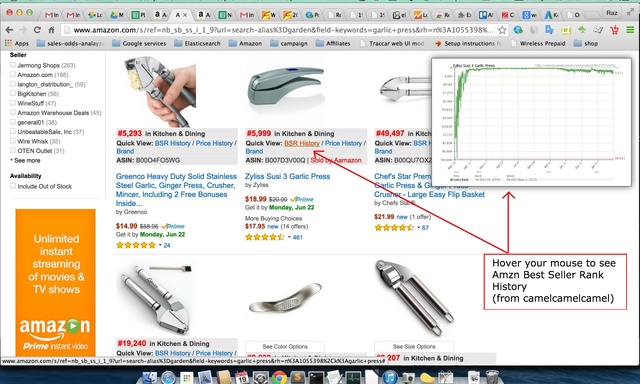Open rating dropdown next to 461 reviews
Screen dimensions: 640x384
289,237
